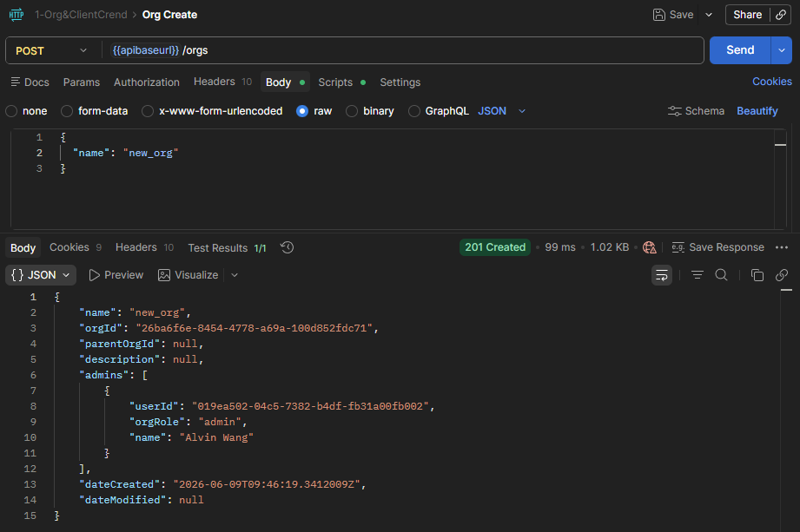This screenshot has width=800, height=532.
Task: Click the HTTP request type icon
Action: pos(17,14)
